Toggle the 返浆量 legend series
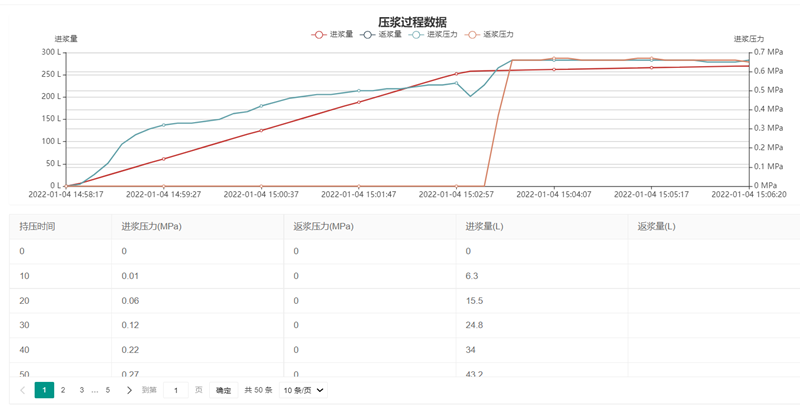Image resolution: width=800 pixels, height=407 pixels. pyautogui.click(x=381, y=35)
